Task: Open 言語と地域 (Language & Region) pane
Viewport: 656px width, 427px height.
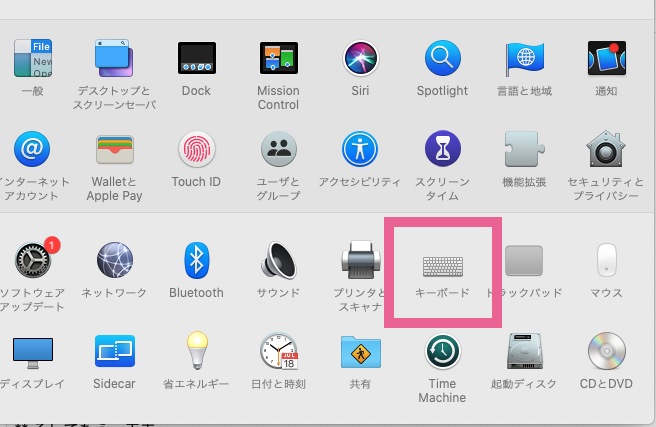Action: [525, 59]
